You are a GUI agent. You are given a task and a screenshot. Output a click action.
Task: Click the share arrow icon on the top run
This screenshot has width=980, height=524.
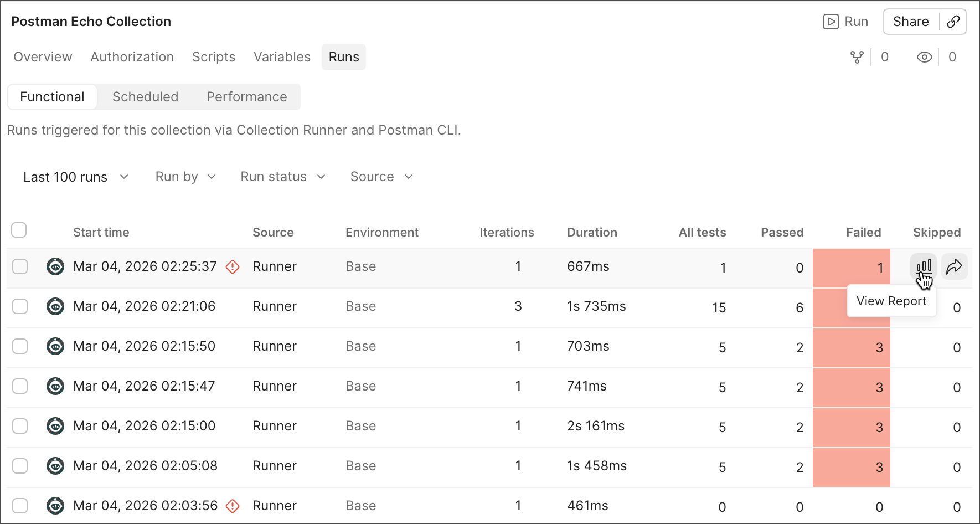[x=955, y=266]
